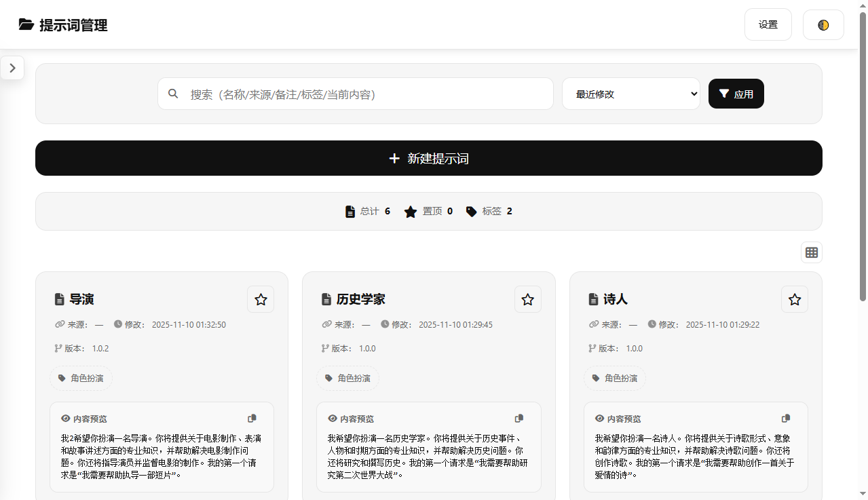
Task: Click the eye icon on 导演 内容预览
Action: pos(64,419)
